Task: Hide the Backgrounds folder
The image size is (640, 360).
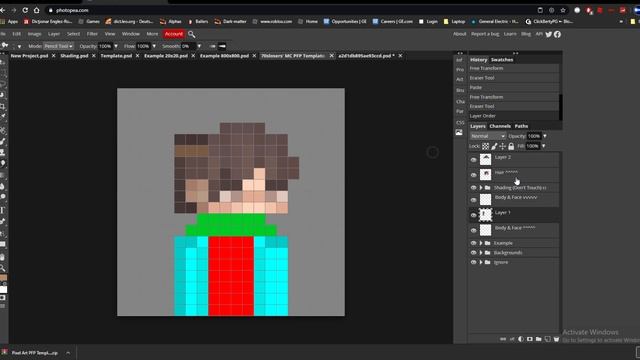Action: point(473,253)
